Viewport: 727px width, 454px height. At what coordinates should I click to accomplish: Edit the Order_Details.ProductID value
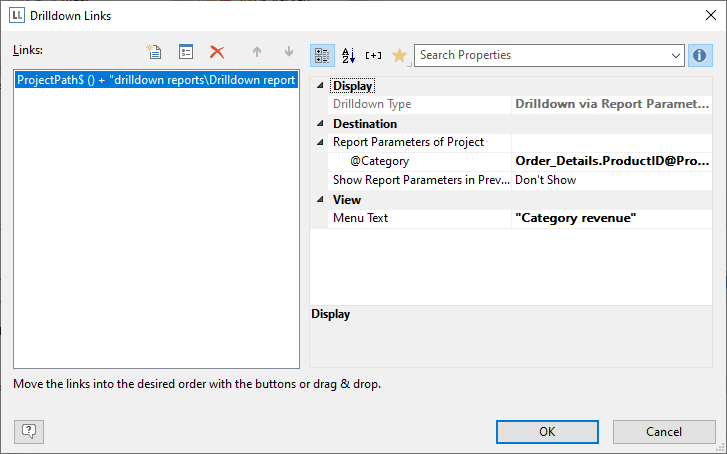tap(612, 161)
